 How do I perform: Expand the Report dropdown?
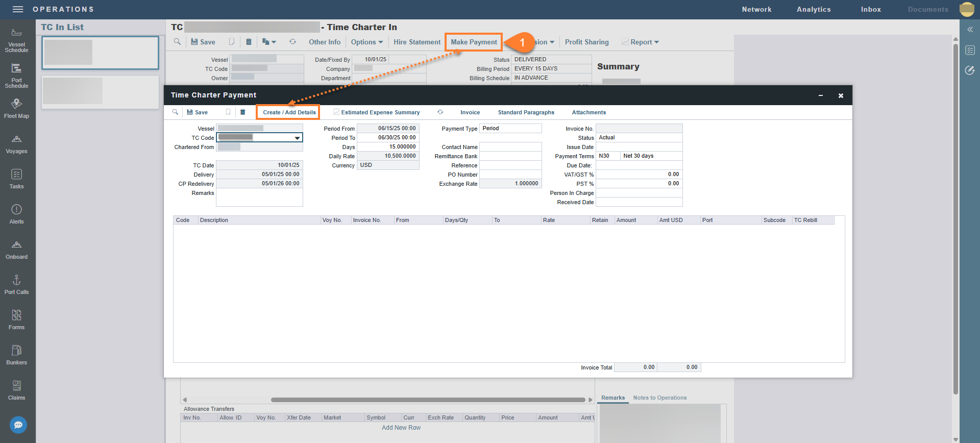[x=641, y=42]
